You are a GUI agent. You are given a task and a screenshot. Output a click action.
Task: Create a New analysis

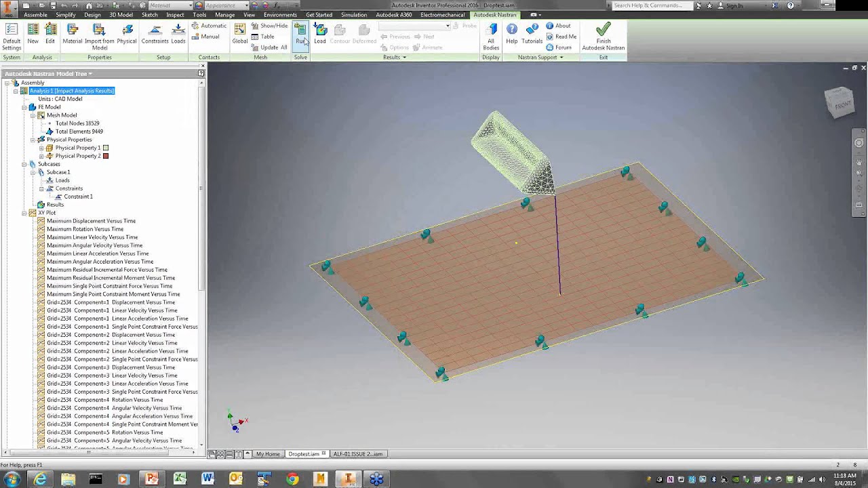tap(33, 34)
